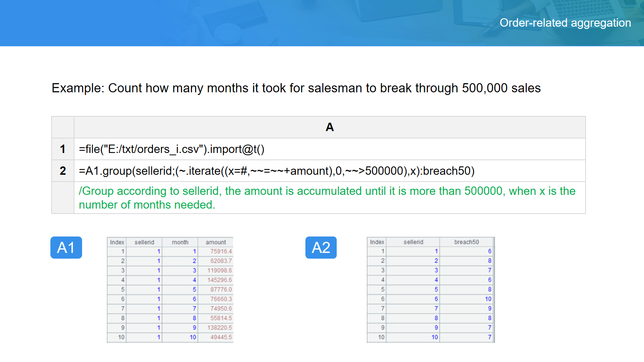
Task: Click Index header in the A2 table
Action: tap(377, 242)
